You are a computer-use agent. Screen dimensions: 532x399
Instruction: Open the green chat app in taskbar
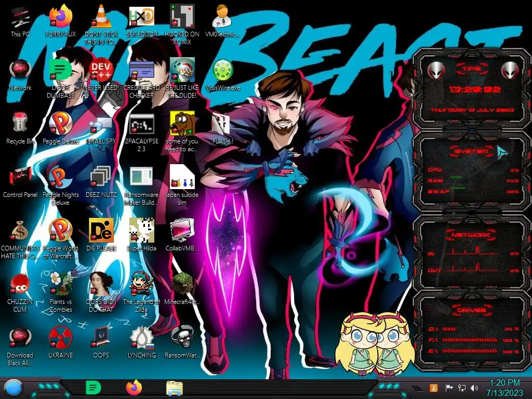tap(94, 388)
